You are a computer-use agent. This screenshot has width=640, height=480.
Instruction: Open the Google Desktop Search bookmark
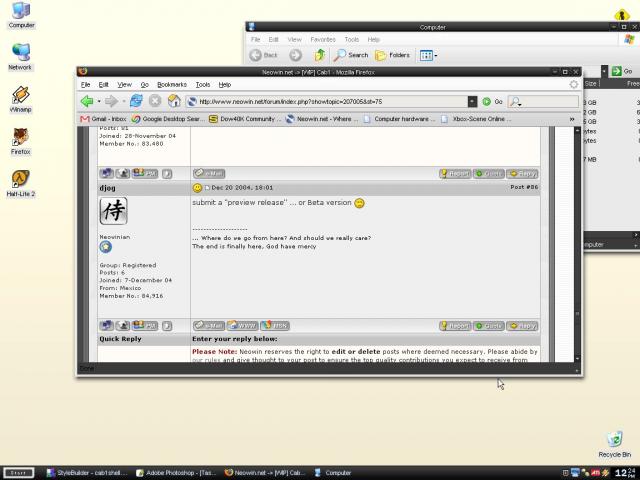[x=168, y=119]
